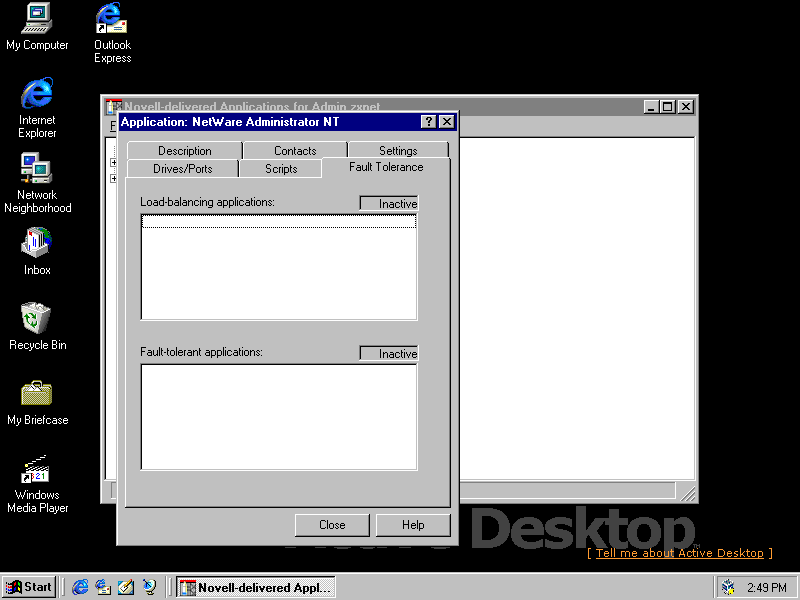Open the Scripts tab

tap(281, 169)
